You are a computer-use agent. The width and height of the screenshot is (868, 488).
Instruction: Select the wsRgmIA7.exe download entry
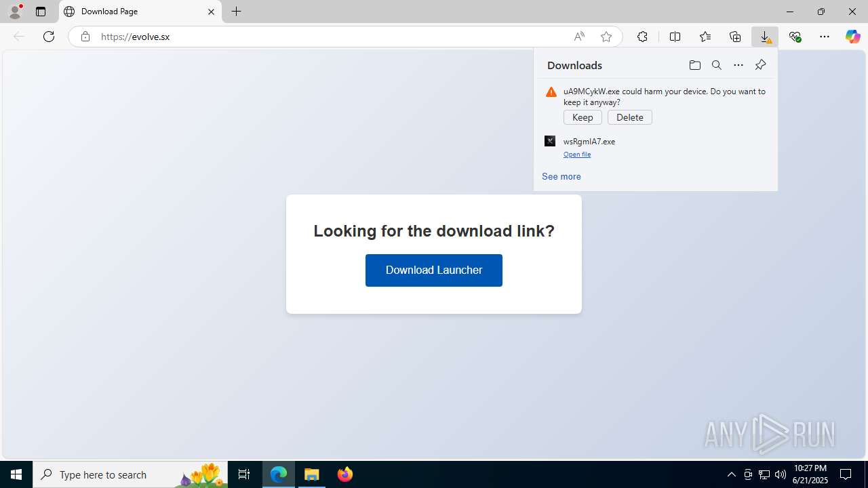click(656, 147)
